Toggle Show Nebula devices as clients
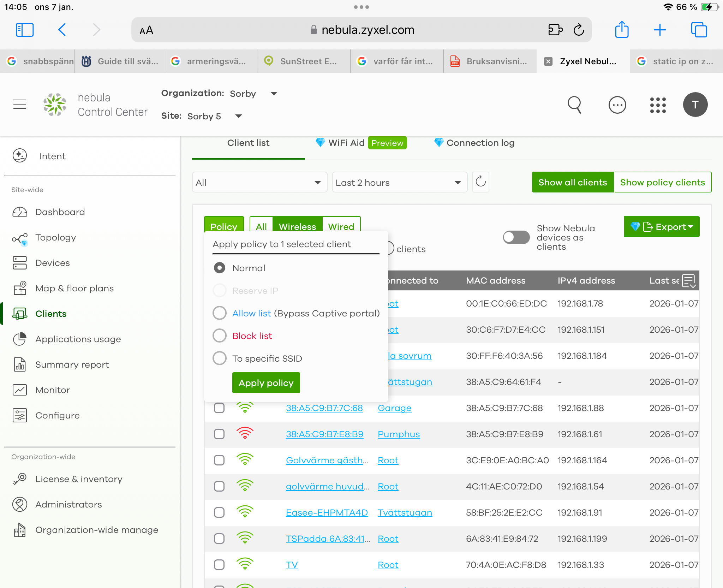The width and height of the screenshot is (723, 588). (x=516, y=237)
